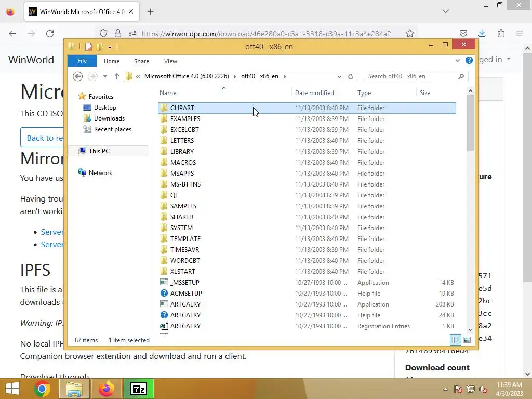Open File Explorer taskbar icon
532x399 pixels.
pos(74,389)
